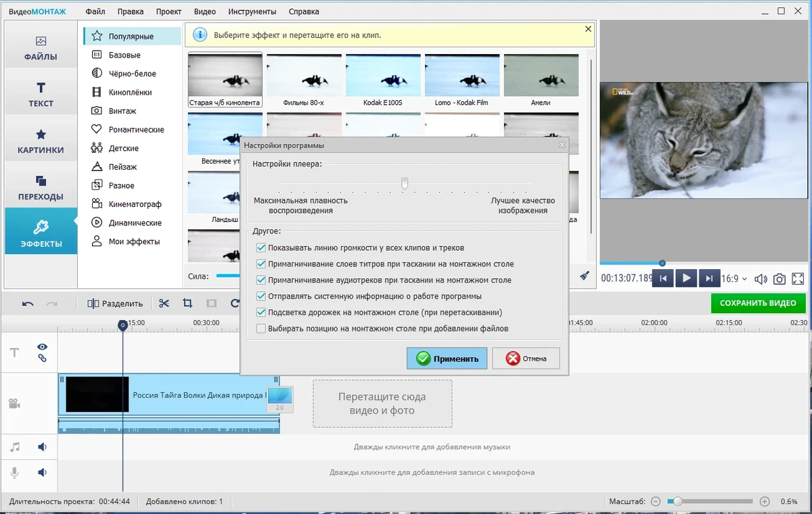This screenshot has width=812, height=514.
Task: Click the Разделить button
Action: 115,304
